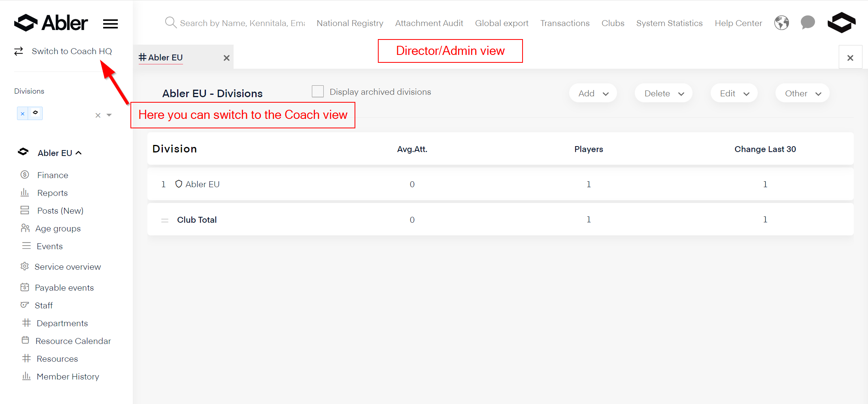Click the search magnifier icon
868x404 pixels.
point(170,23)
